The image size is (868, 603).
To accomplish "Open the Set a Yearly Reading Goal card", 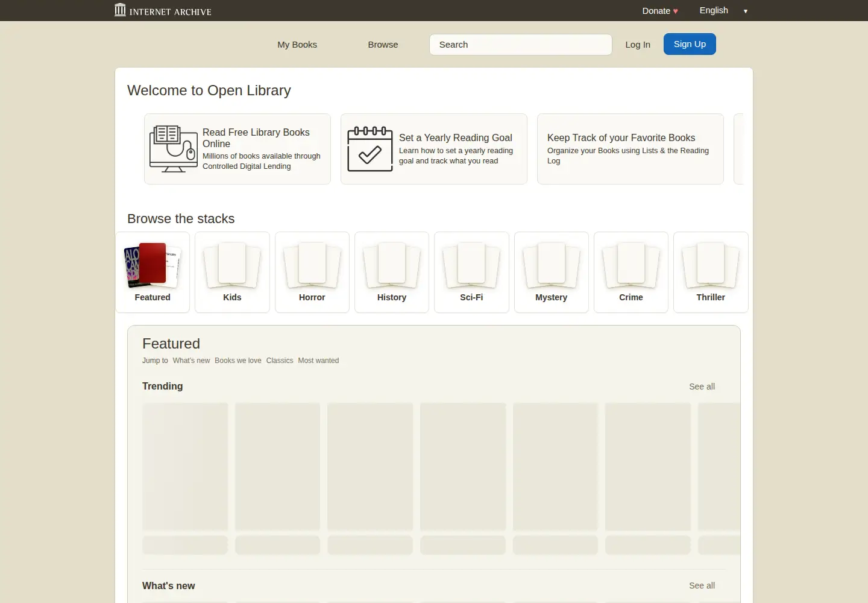I will [x=434, y=149].
